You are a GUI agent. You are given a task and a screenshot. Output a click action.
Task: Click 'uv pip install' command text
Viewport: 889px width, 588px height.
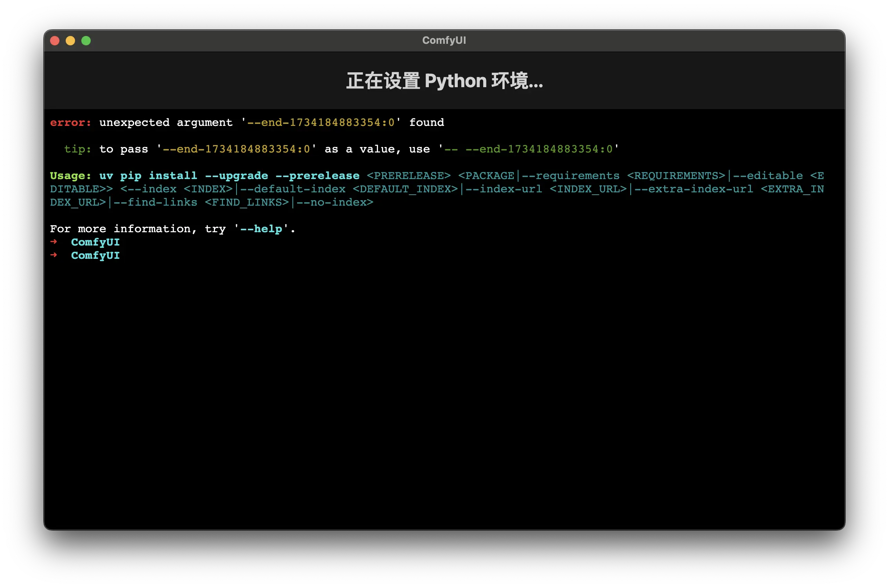[x=148, y=176]
